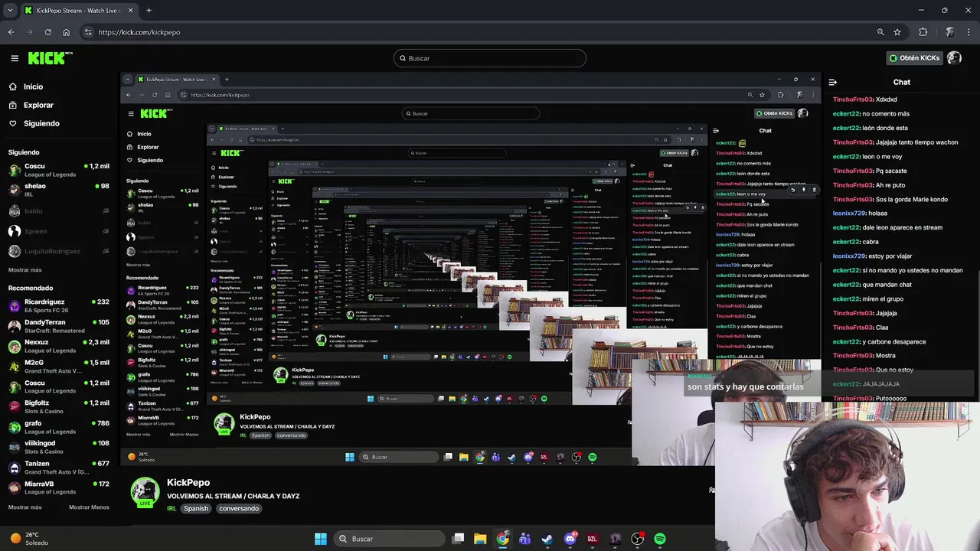Click the Obtén KICKs button
This screenshot has width=980, height=551.
[913, 58]
